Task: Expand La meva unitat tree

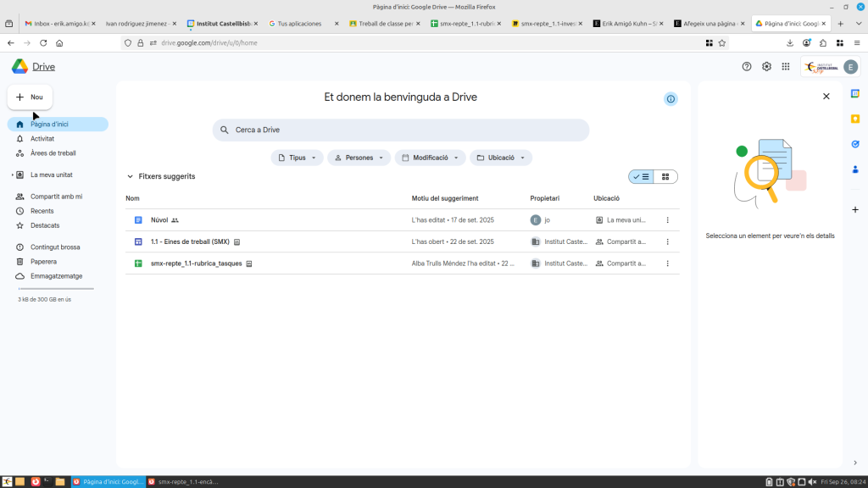Action: click(x=12, y=175)
